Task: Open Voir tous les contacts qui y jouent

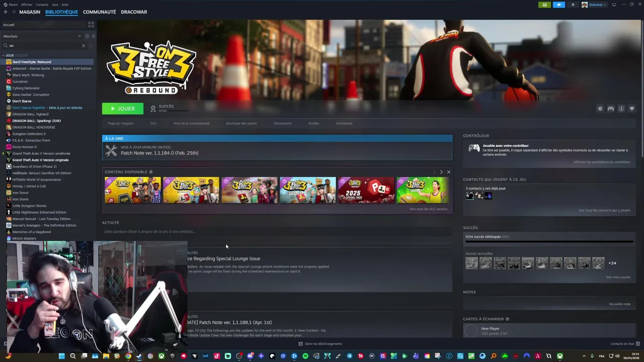Action: (604, 210)
